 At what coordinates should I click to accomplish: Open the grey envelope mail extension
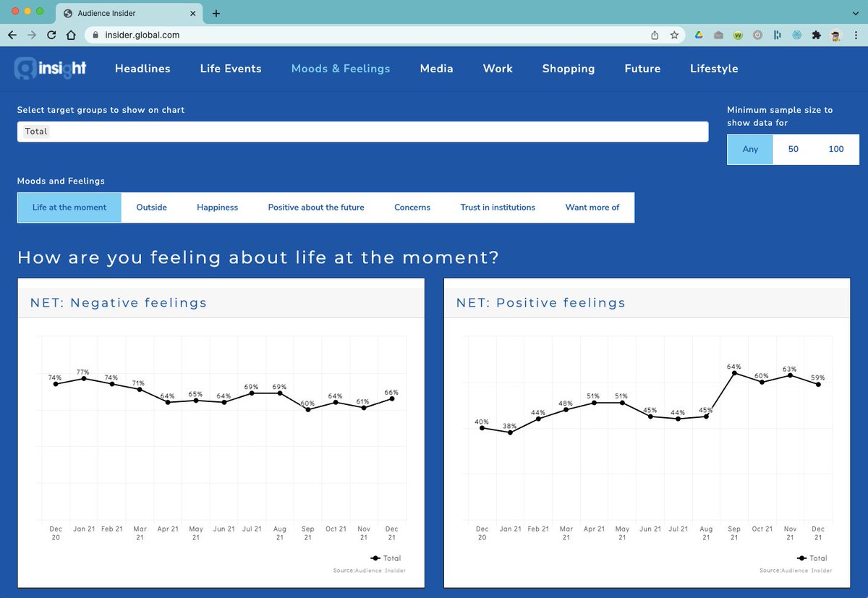tap(719, 35)
